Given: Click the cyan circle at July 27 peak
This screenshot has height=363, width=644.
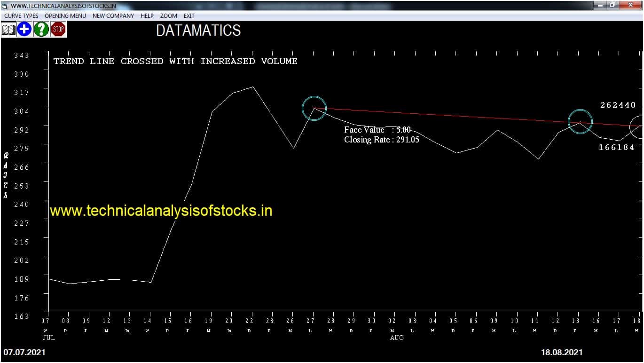Looking at the screenshot, I should 314,108.
